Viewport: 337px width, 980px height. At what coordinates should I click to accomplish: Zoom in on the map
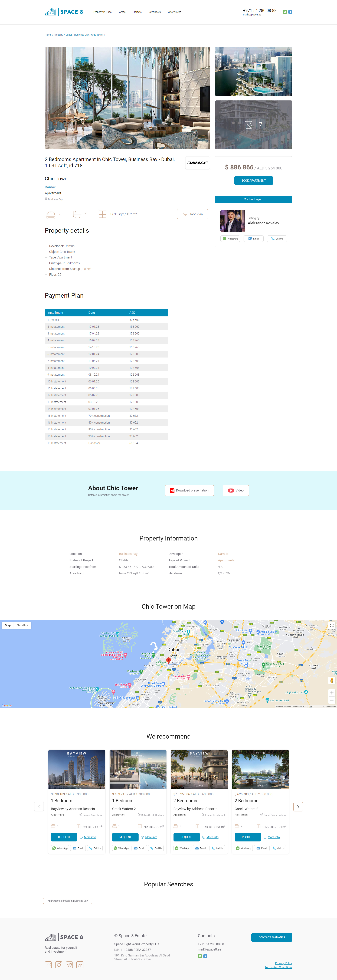click(332, 693)
